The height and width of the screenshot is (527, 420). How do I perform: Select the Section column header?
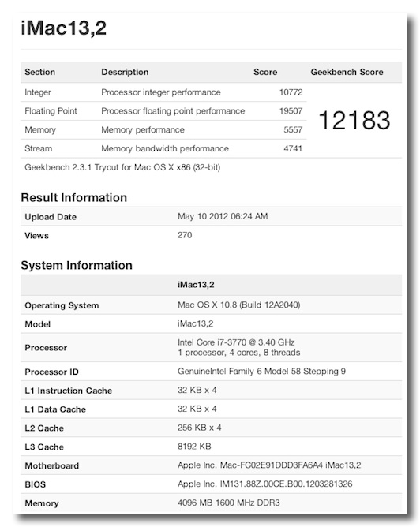coord(39,72)
